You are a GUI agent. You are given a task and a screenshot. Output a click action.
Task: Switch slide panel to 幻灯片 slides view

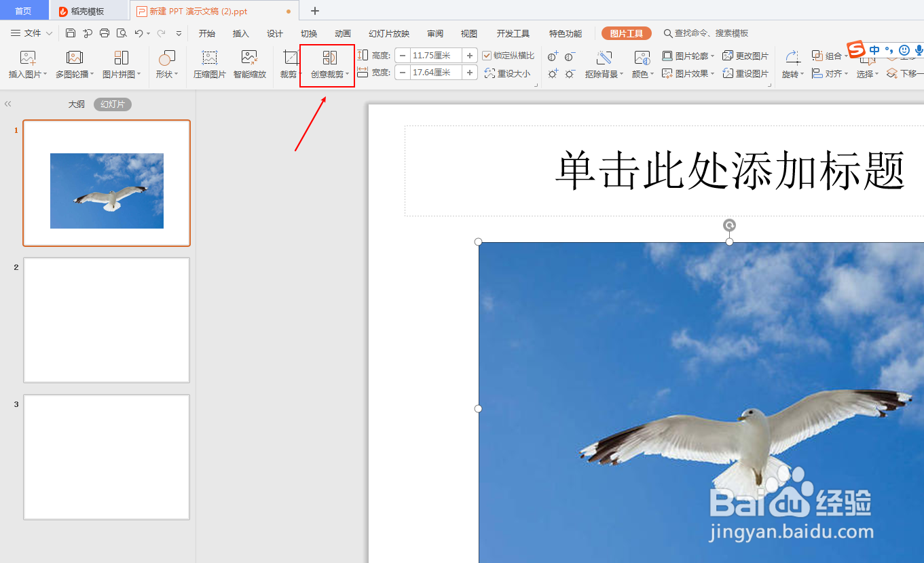113,104
